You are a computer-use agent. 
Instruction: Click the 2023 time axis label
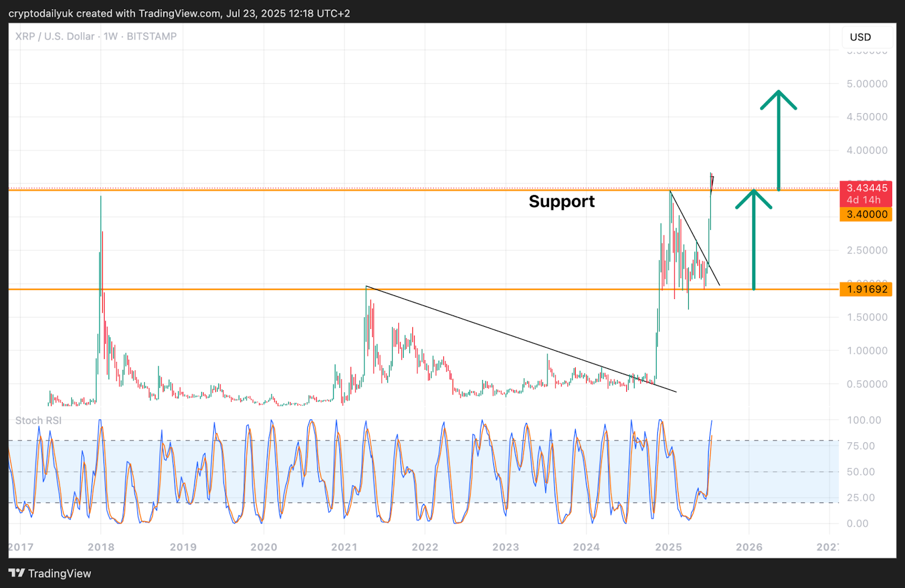click(x=506, y=547)
